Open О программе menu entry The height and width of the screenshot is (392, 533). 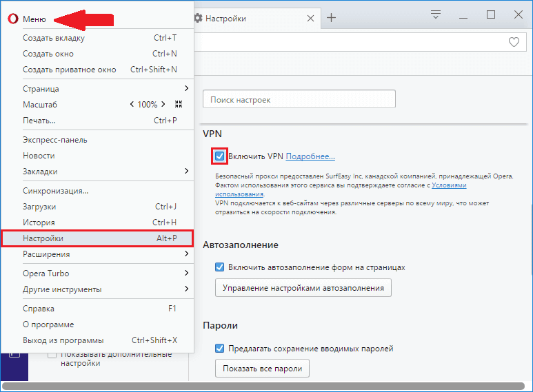click(x=97, y=324)
